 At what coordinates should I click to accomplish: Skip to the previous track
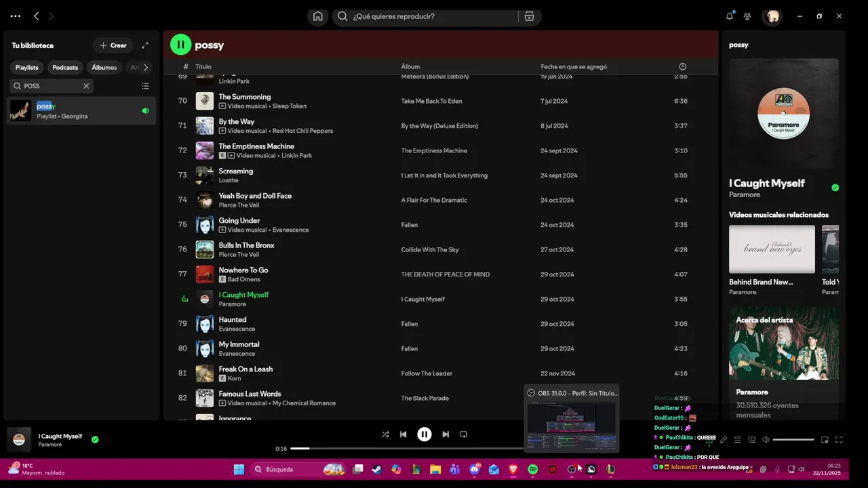[x=403, y=434]
